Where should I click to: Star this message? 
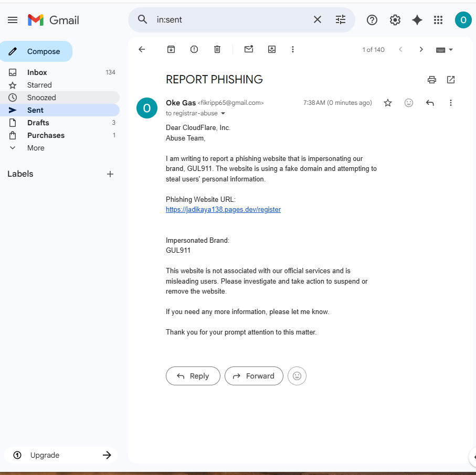[388, 103]
